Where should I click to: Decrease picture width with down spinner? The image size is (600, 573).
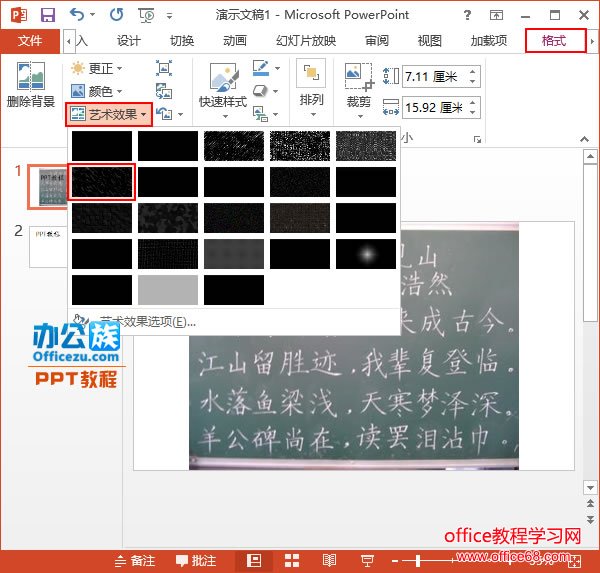coord(473,113)
